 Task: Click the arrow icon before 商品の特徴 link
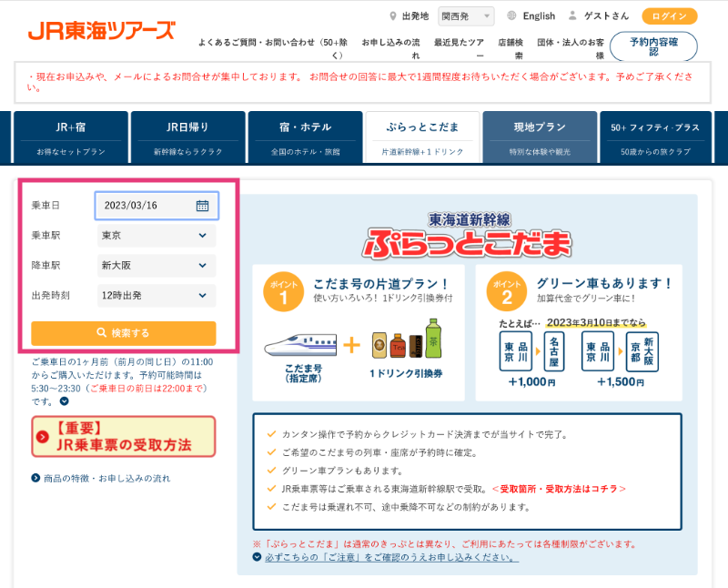tap(35, 478)
